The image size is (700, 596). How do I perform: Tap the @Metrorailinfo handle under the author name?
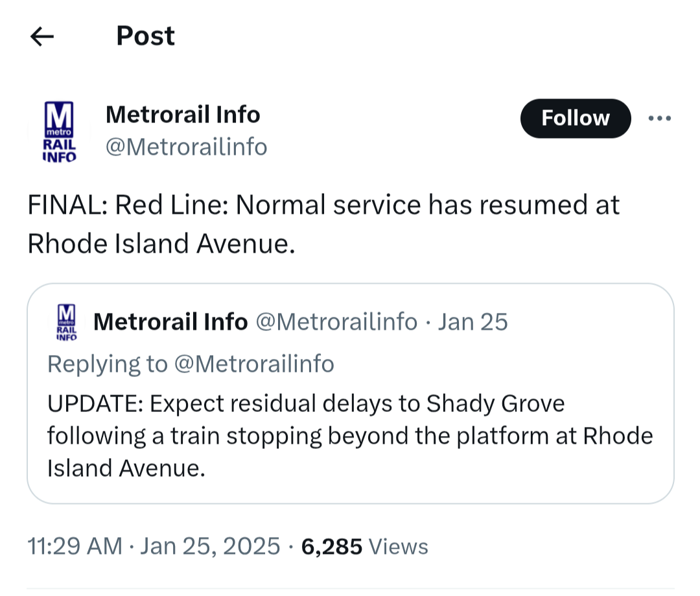click(186, 147)
